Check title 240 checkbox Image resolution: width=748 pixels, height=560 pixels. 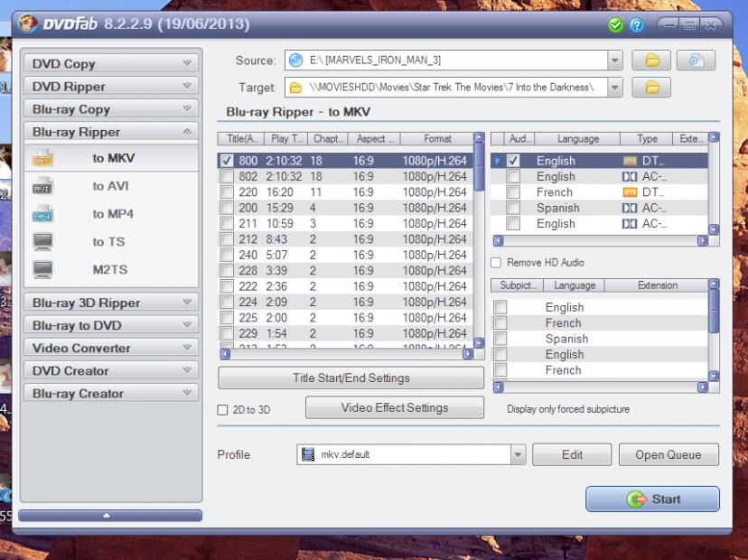tap(227, 256)
